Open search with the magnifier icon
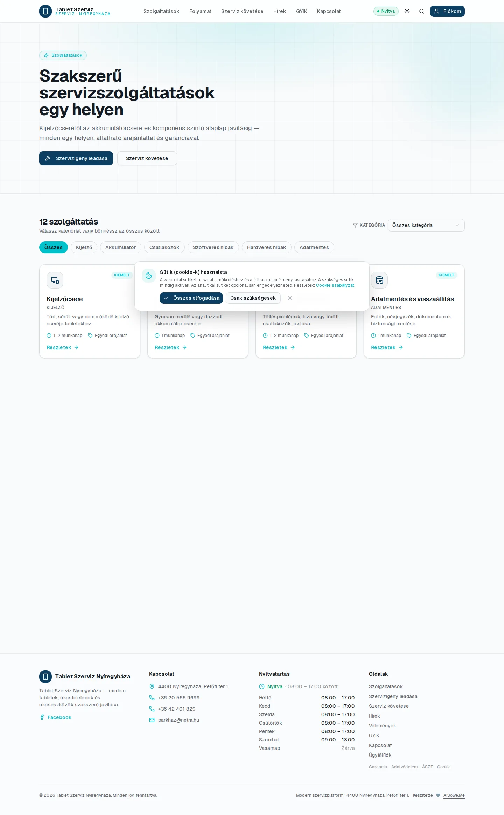Screen dimensions: 504x815 coord(422,11)
